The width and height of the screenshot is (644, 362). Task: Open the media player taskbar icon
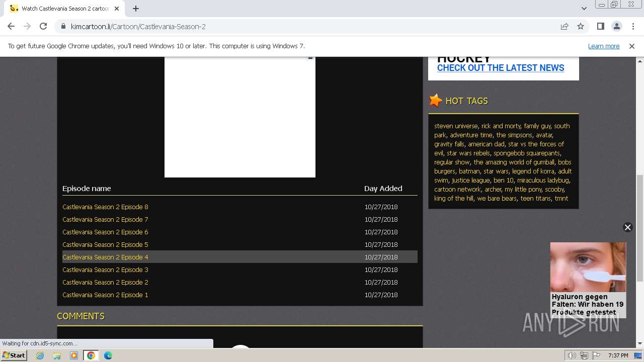[x=74, y=355]
